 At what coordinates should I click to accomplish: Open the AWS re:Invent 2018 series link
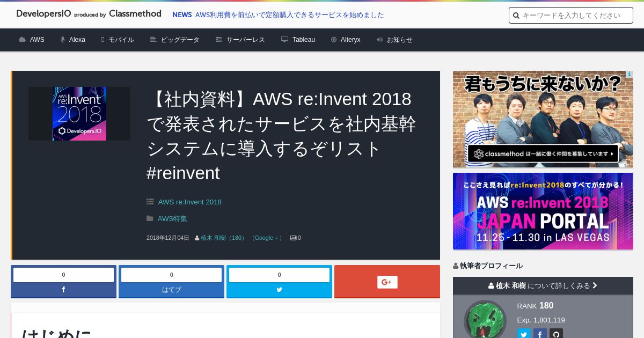coord(189,202)
